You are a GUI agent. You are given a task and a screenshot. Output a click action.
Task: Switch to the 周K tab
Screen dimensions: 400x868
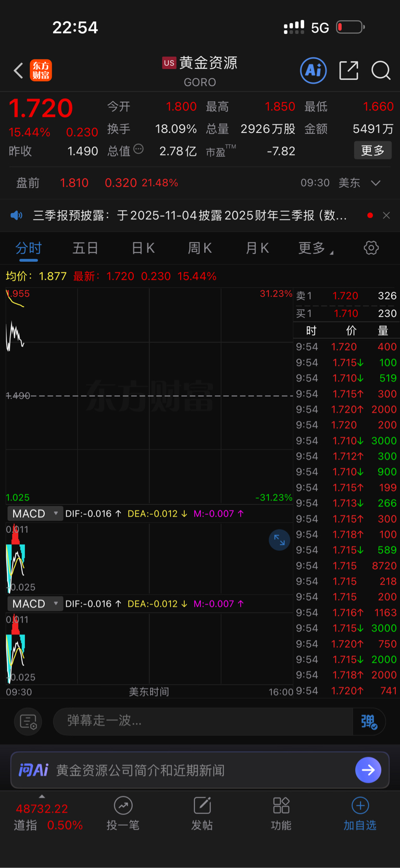coord(199,248)
